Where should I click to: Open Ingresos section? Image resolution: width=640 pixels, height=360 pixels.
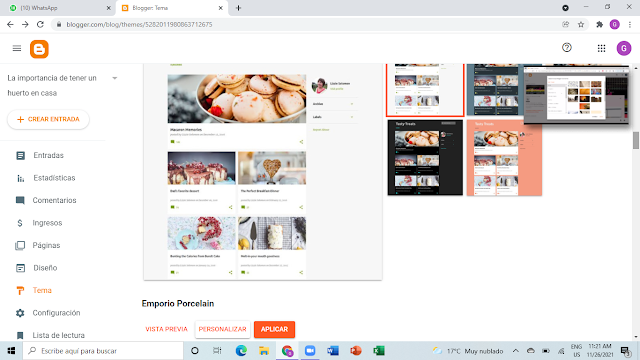[x=47, y=223]
